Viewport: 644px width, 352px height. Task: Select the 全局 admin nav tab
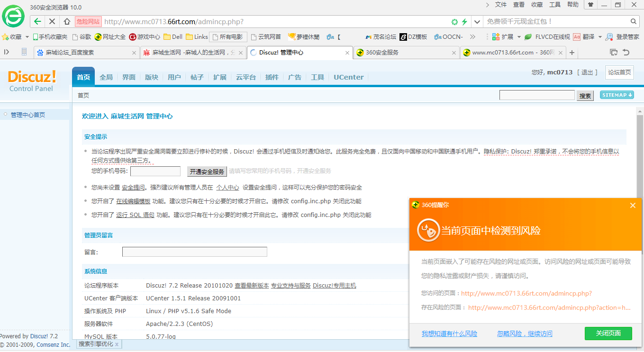click(x=106, y=77)
